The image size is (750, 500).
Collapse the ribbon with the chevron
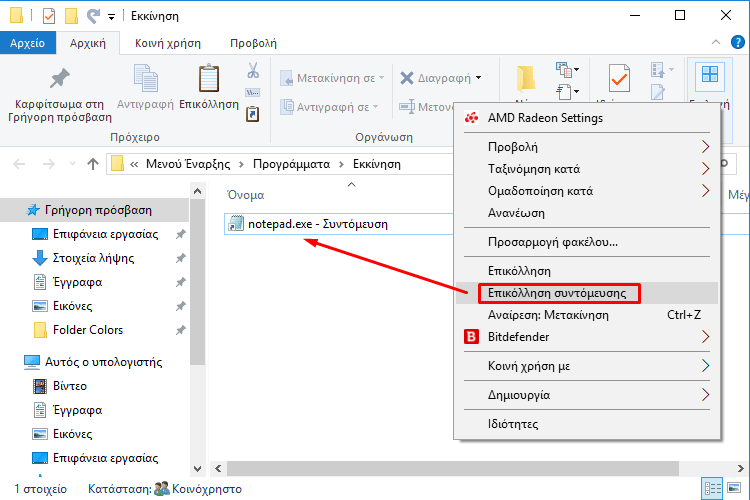point(716,43)
